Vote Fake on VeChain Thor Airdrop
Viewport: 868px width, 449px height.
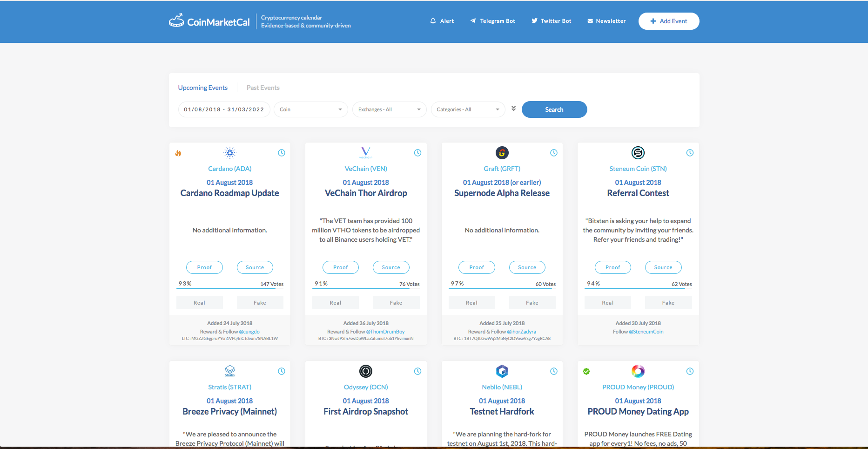pos(396,303)
